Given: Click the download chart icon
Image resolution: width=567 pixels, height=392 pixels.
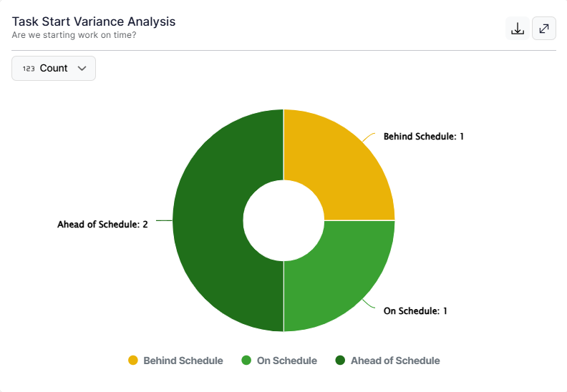Looking at the screenshot, I should click(x=518, y=29).
